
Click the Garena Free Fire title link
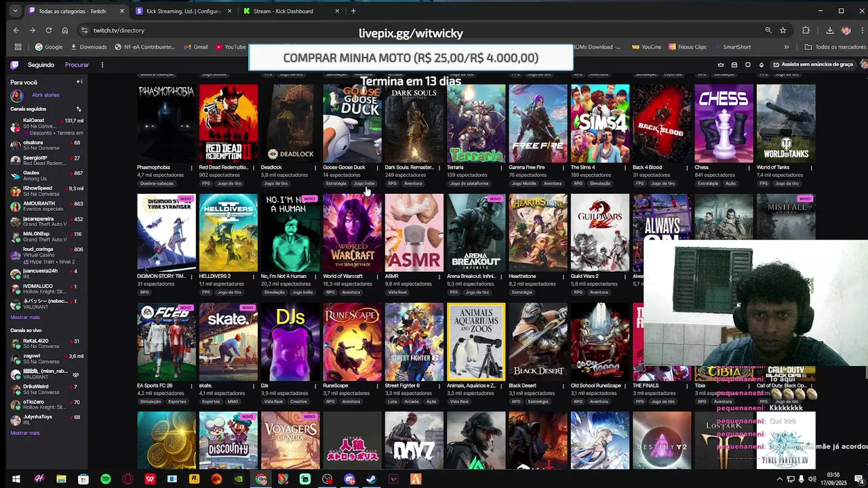point(527,167)
